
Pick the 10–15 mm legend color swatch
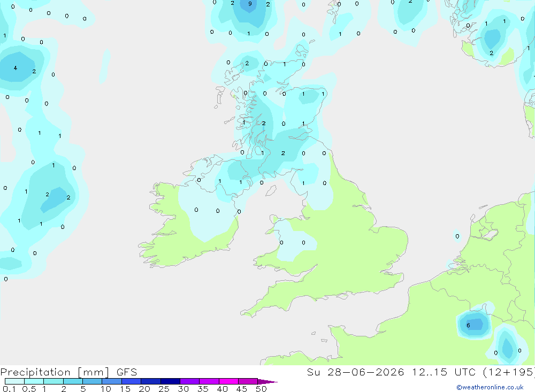point(112,381)
